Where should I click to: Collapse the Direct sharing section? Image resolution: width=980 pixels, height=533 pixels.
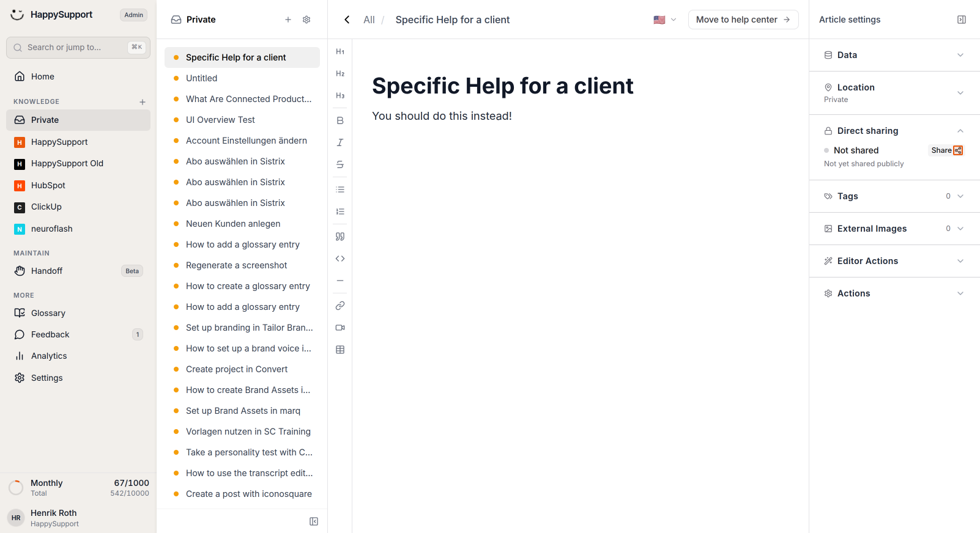pos(960,131)
